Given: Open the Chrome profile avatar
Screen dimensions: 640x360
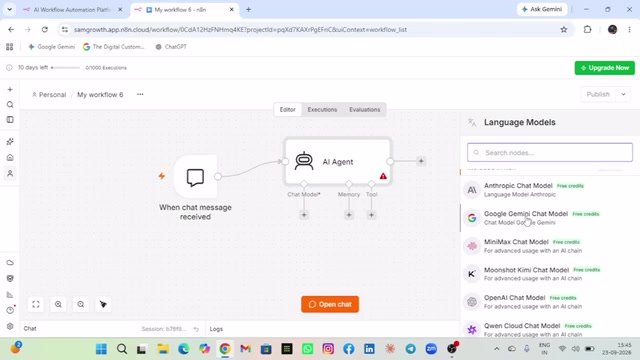Looking at the screenshot, I should pyautogui.click(x=612, y=29).
